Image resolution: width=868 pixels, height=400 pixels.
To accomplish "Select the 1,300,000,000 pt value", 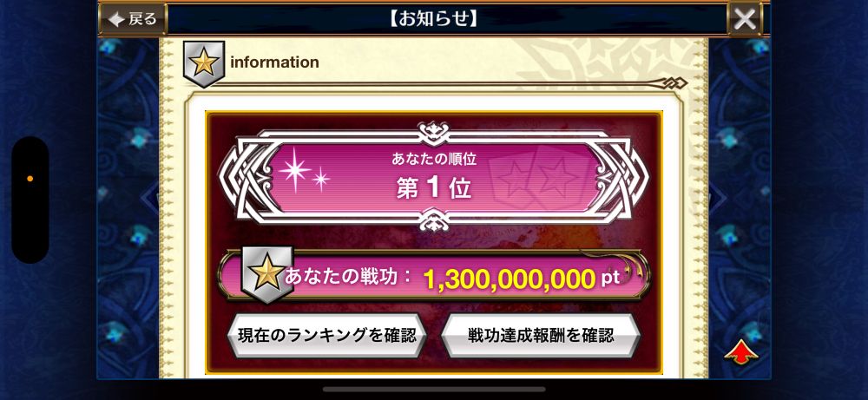I will tap(522, 279).
